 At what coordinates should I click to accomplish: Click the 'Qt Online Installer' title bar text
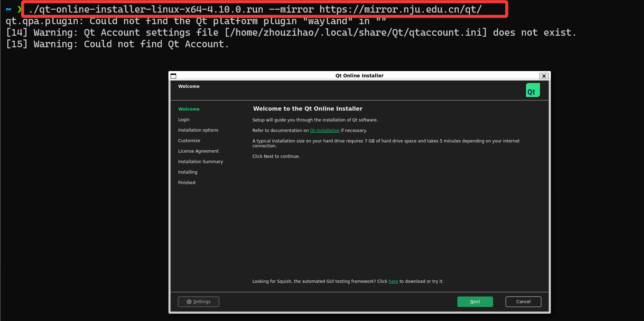pos(359,76)
